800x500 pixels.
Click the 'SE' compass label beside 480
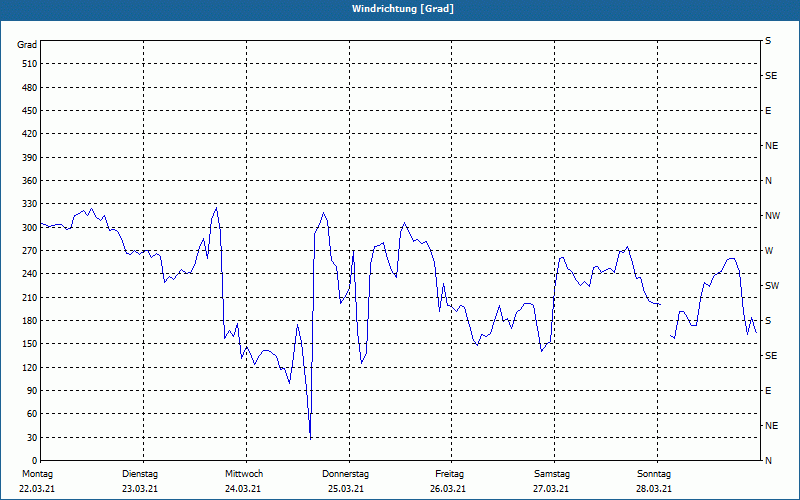771,76
